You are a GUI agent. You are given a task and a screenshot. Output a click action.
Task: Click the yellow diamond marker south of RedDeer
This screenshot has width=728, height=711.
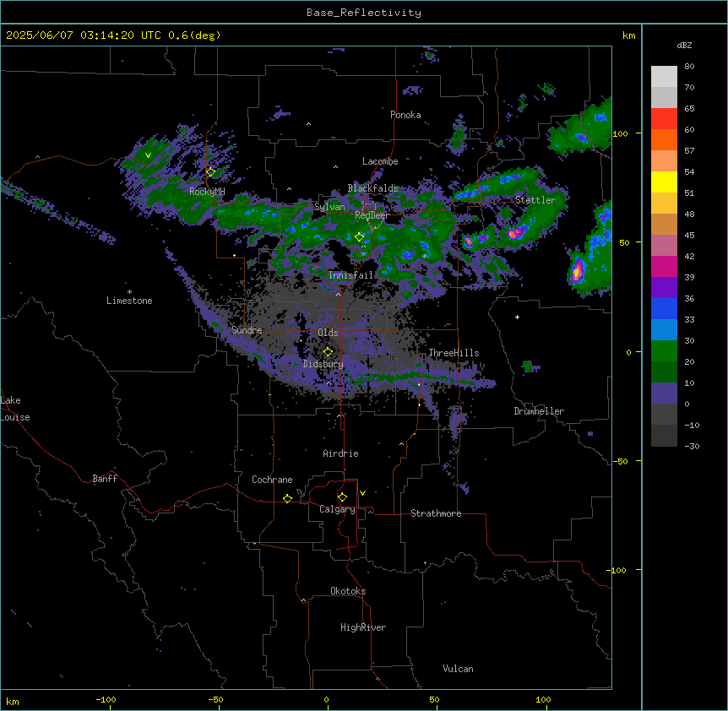tap(359, 237)
